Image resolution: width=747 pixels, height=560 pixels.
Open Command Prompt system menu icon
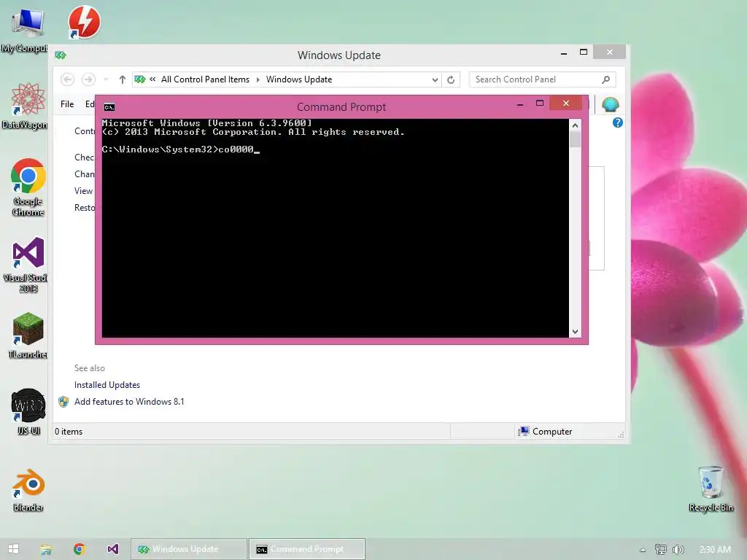pyautogui.click(x=109, y=107)
